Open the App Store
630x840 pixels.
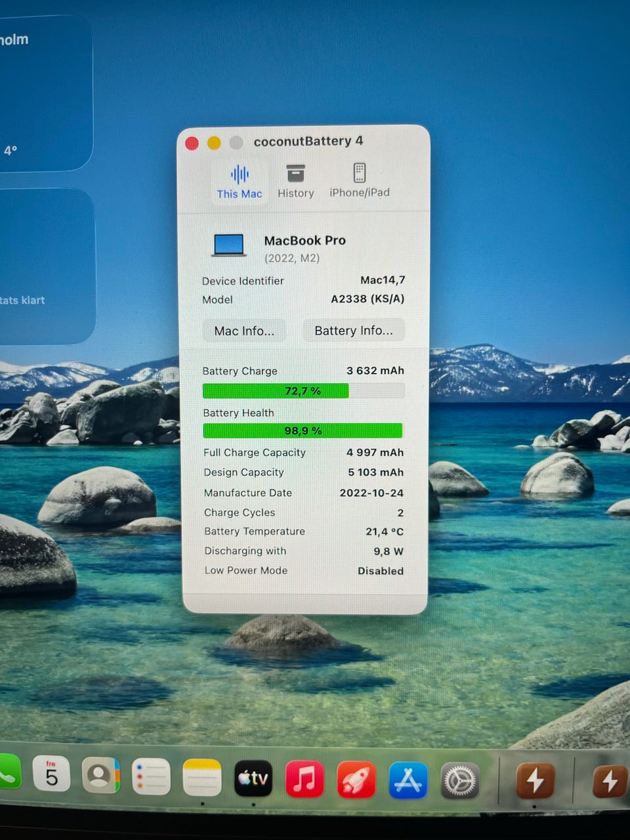click(x=408, y=780)
